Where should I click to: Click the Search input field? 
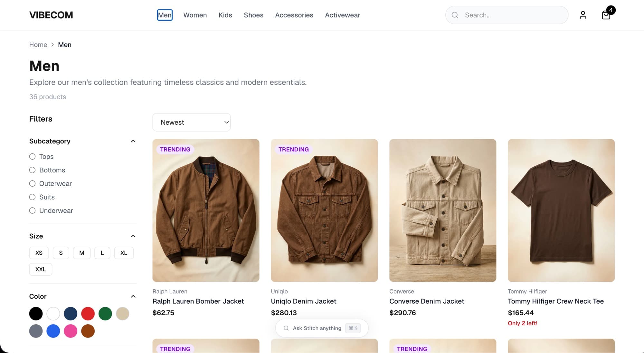(x=507, y=15)
